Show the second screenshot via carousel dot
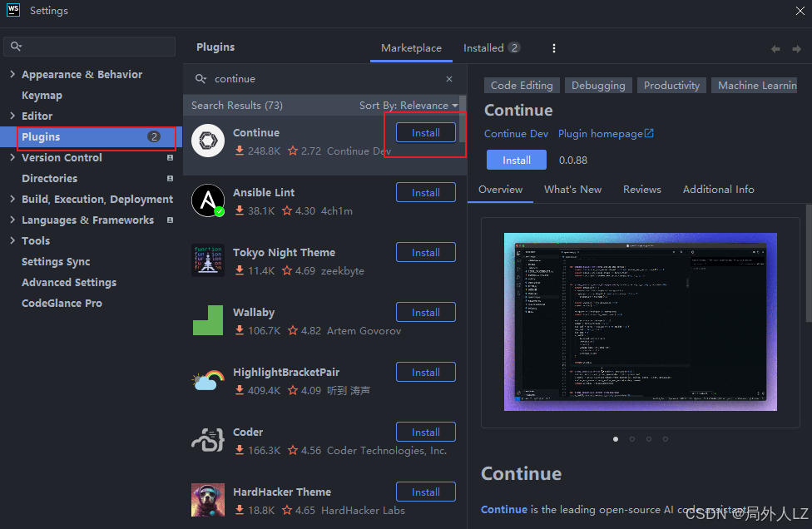This screenshot has width=812, height=529. click(631, 439)
